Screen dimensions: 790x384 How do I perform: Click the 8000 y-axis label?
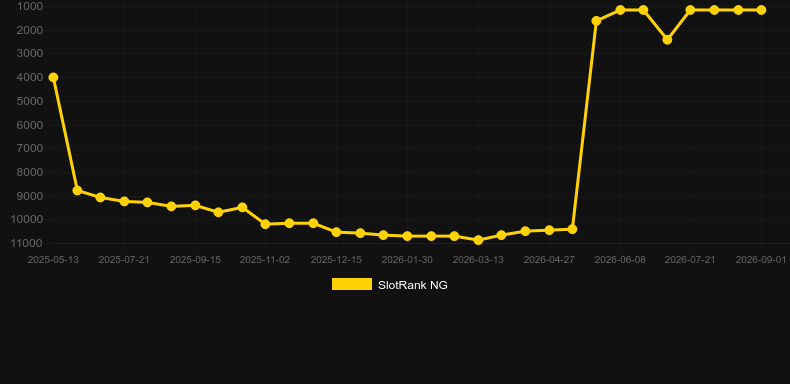pyautogui.click(x=30, y=172)
